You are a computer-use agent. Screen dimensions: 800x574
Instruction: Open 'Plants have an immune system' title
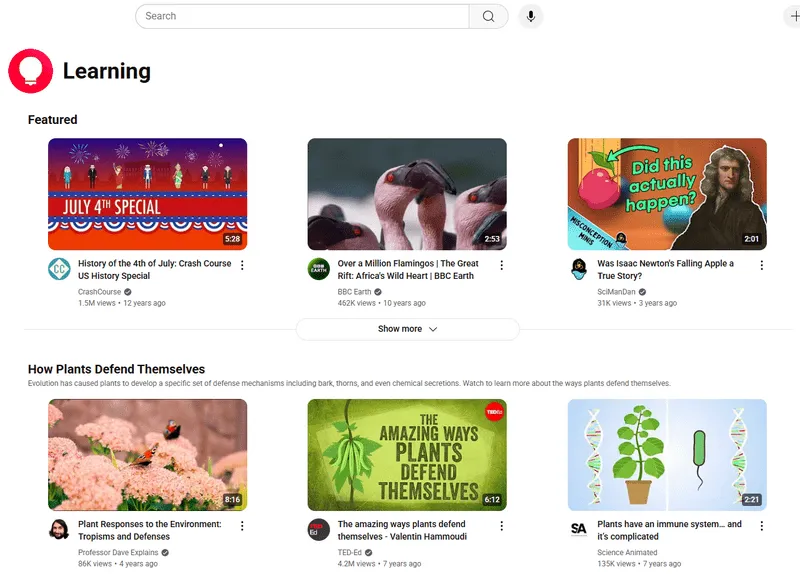[669, 530]
